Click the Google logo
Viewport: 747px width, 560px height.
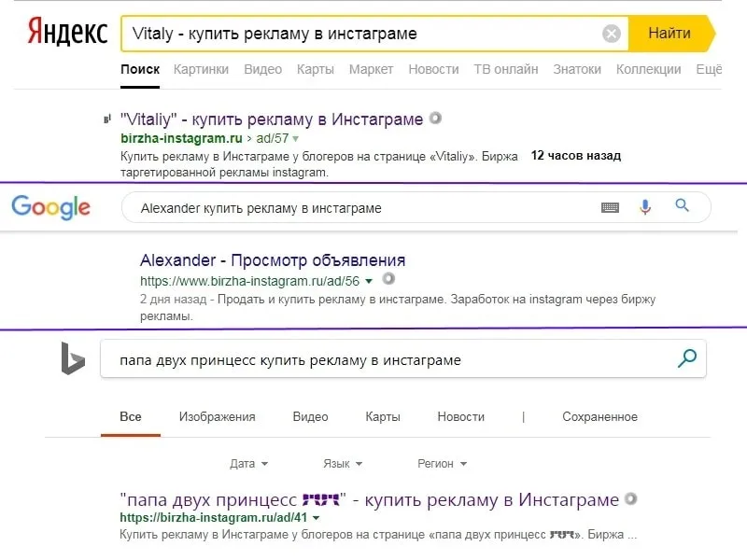point(51,207)
